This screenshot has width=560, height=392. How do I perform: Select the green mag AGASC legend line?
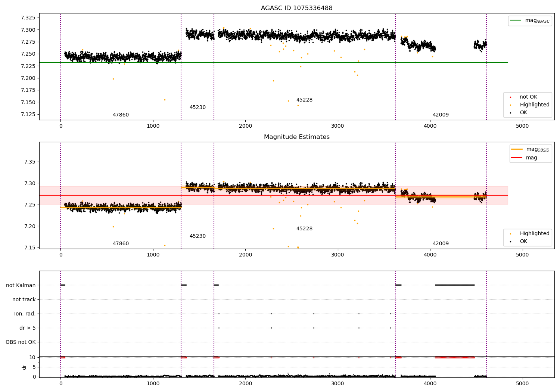pos(516,21)
